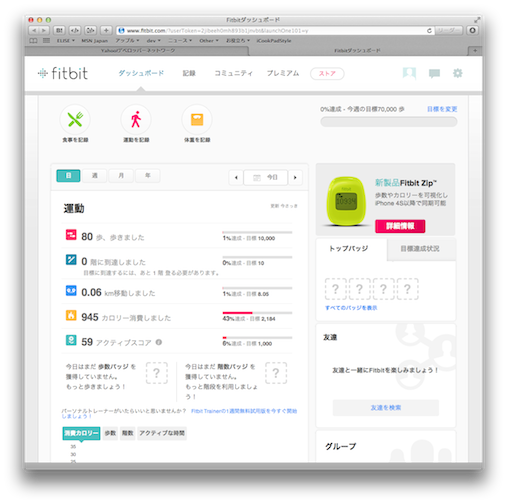Expand the Other bookmarks dropdown
Screen dimensions: 507x504
point(209,41)
